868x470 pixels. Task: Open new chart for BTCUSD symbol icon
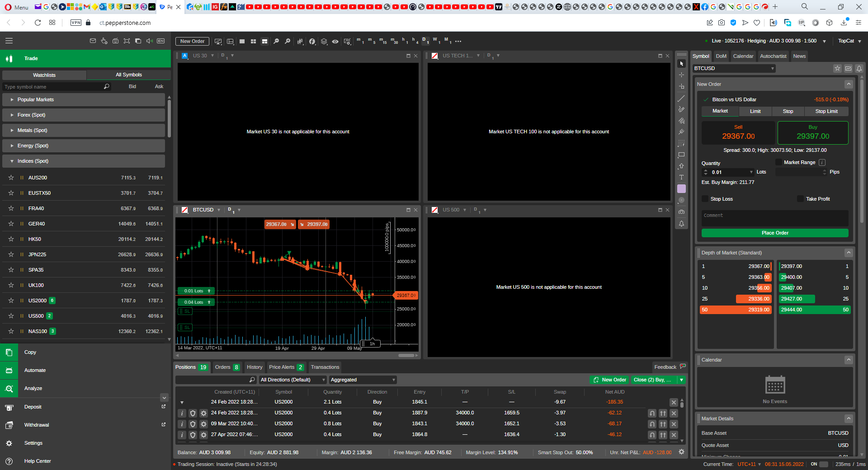click(x=848, y=68)
